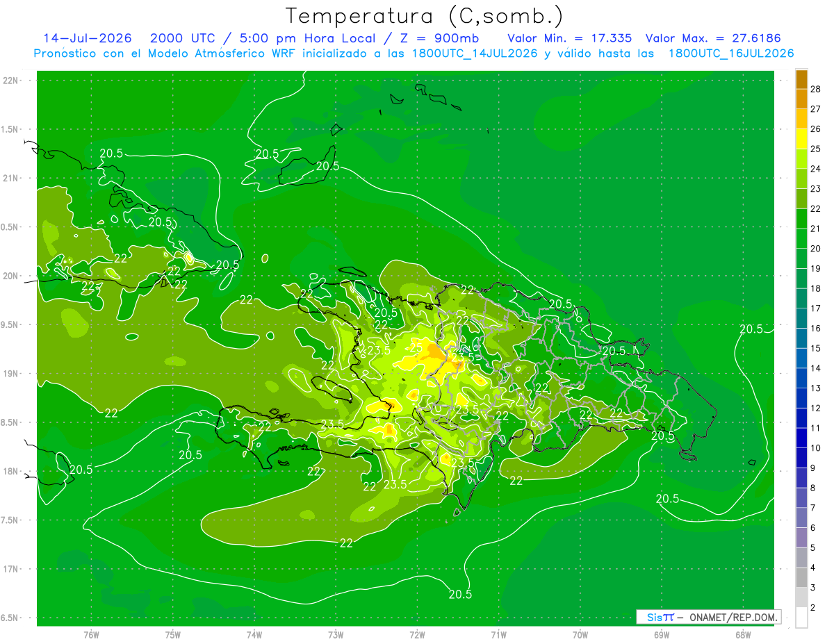
Task: Pick the green band between 20 and 21
Action: tap(801, 239)
